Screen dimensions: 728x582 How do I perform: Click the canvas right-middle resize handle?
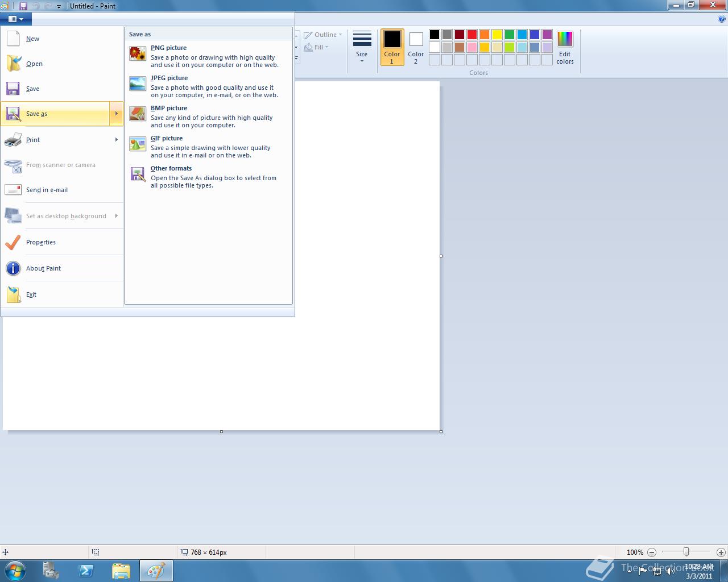pos(441,256)
